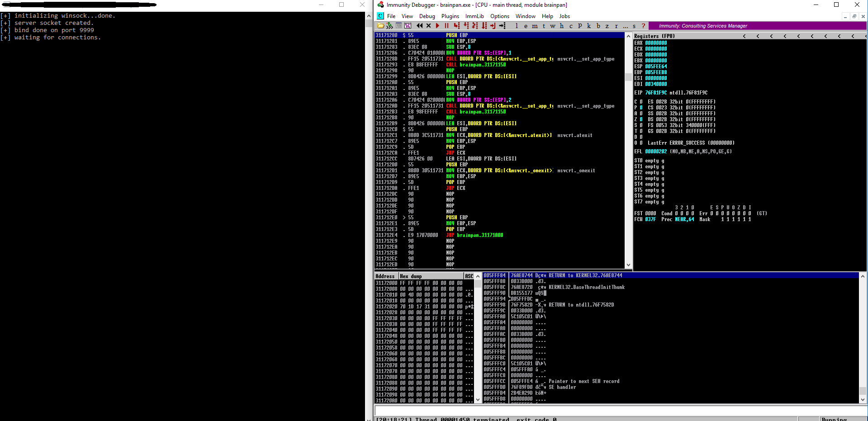The width and height of the screenshot is (868, 421).
Task: Toggle the Z flag value in registers
Action: coord(641,119)
